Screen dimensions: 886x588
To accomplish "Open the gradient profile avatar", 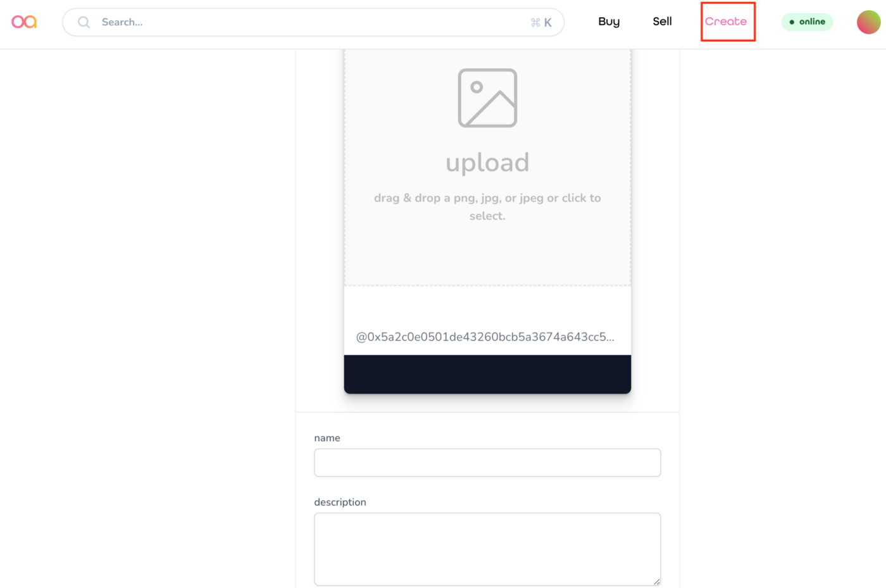I will coord(868,22).
